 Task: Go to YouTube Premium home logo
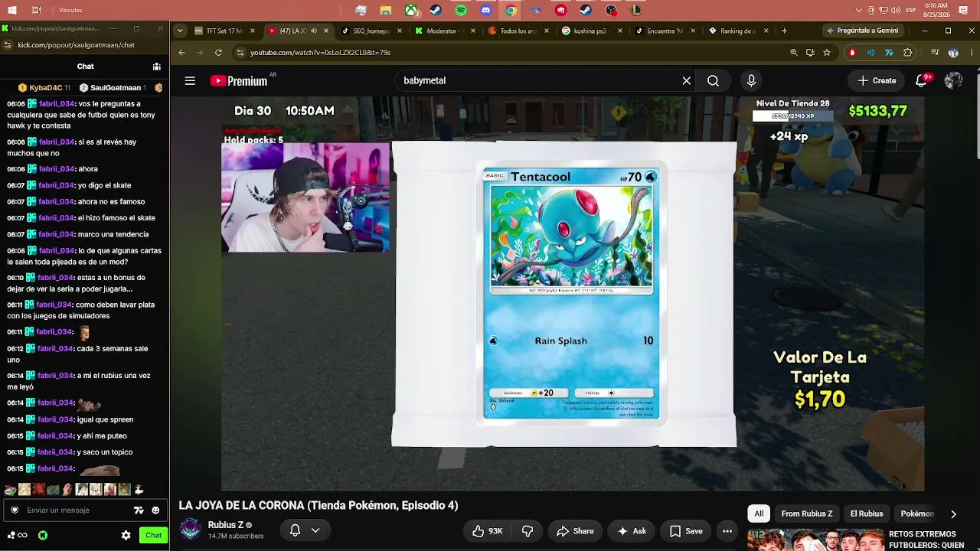point(239,80)
